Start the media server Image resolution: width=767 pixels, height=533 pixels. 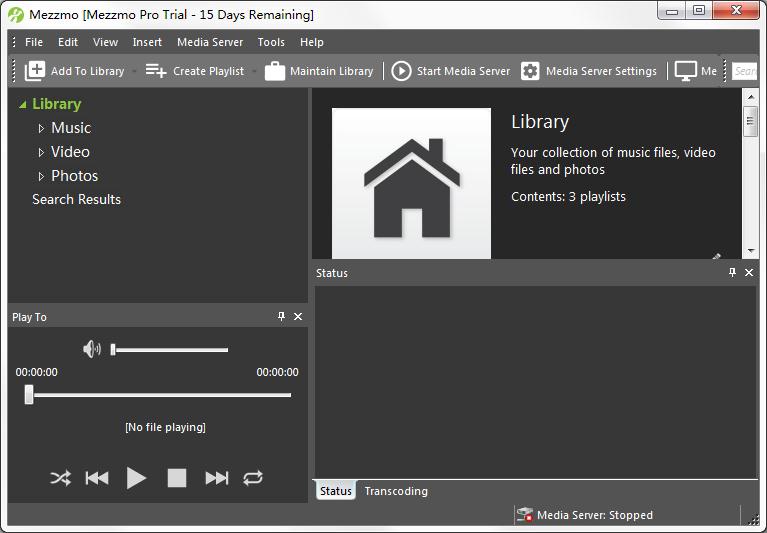tap(401, 71)
